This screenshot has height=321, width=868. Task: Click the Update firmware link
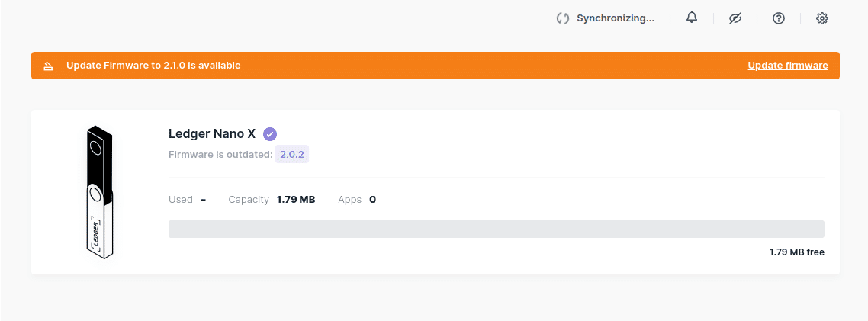coord(787,66)
